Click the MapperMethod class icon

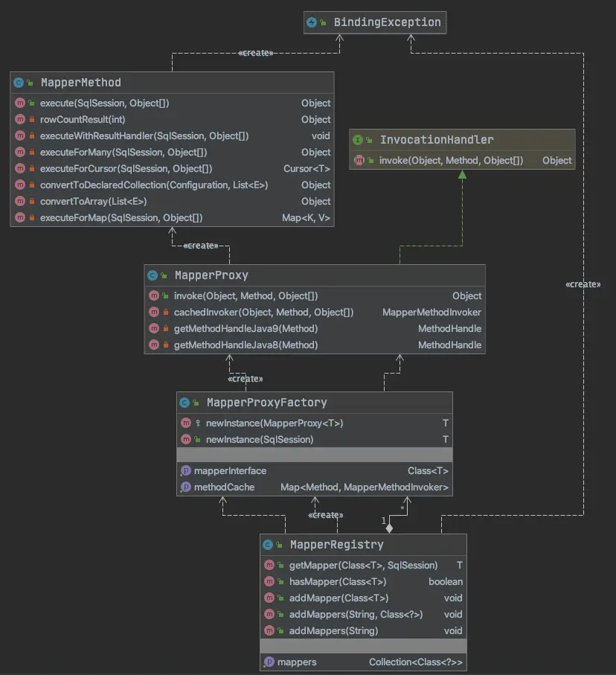coord(19,83)
